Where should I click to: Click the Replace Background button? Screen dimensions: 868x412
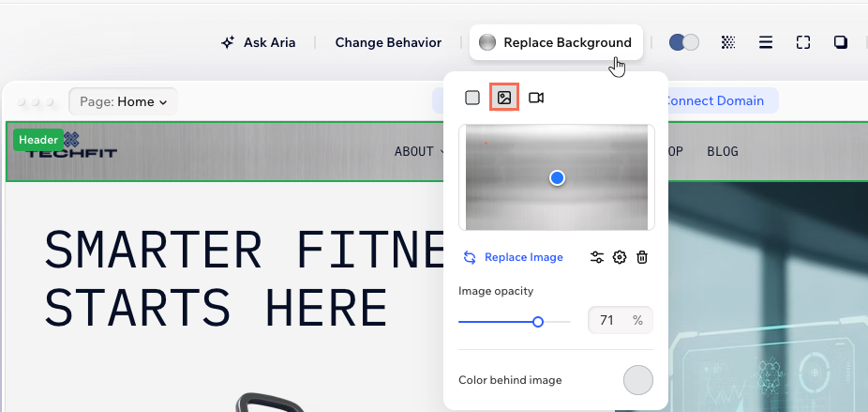pos(556,42)
